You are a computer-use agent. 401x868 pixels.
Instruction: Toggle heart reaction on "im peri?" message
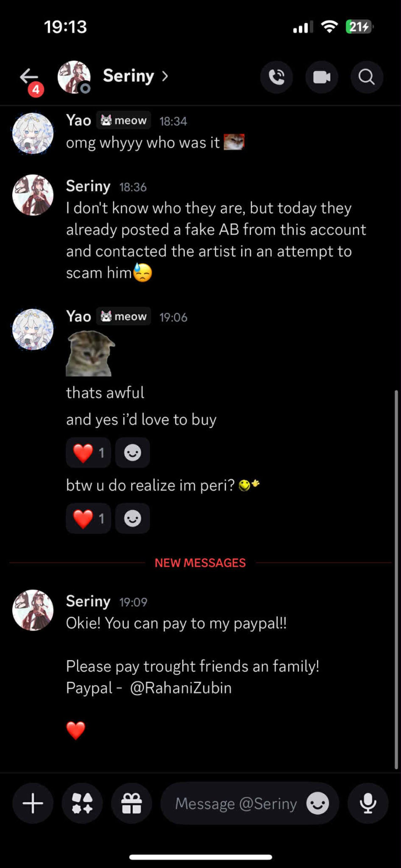point(88,518)
